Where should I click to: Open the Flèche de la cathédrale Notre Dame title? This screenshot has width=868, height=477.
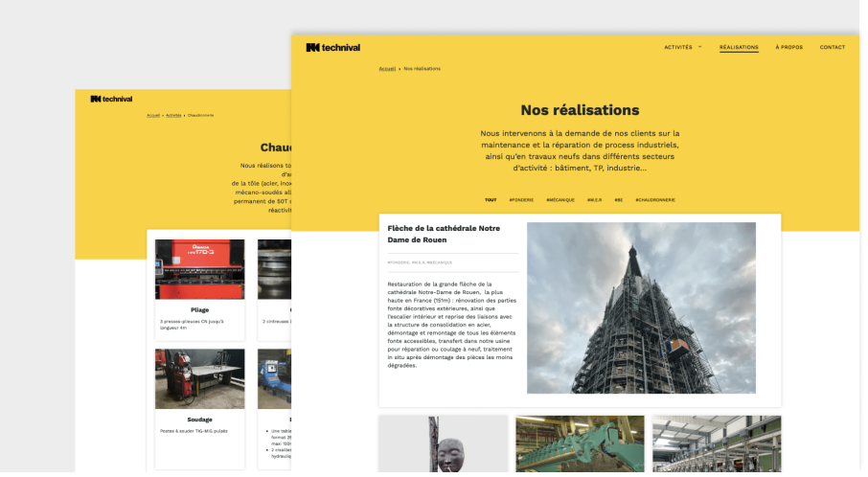444,234
